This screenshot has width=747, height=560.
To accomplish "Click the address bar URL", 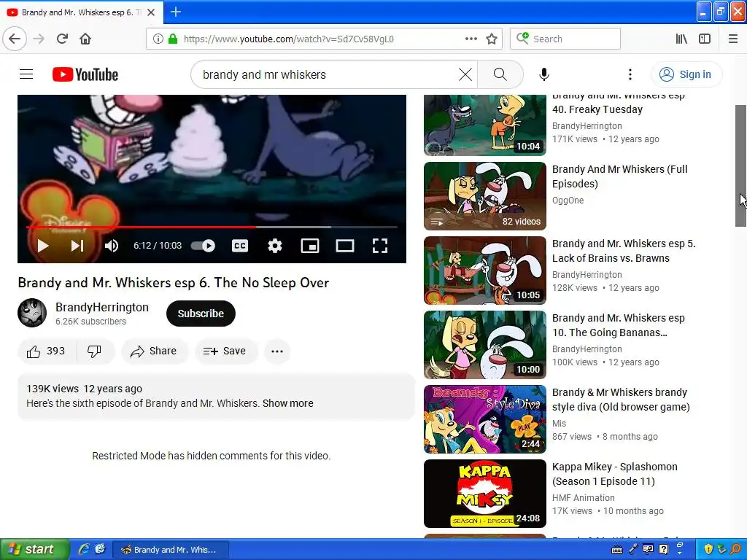I will tap(289, 39).
